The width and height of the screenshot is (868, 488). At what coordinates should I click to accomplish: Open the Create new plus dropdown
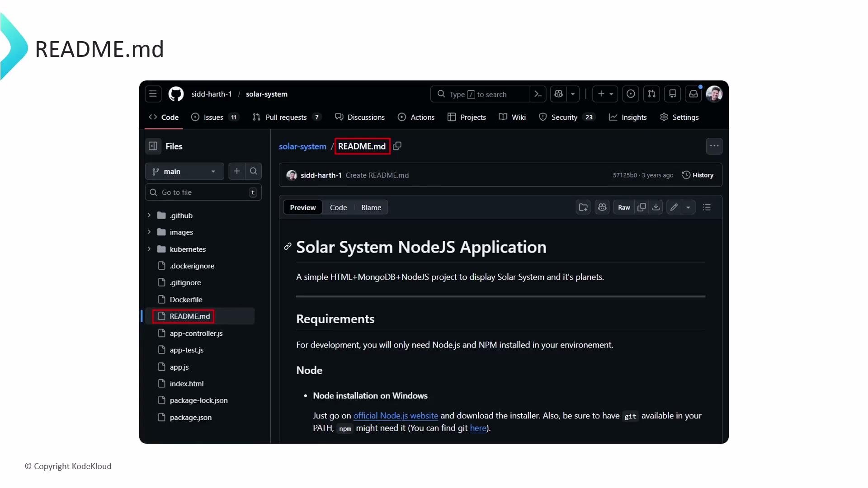605,94
